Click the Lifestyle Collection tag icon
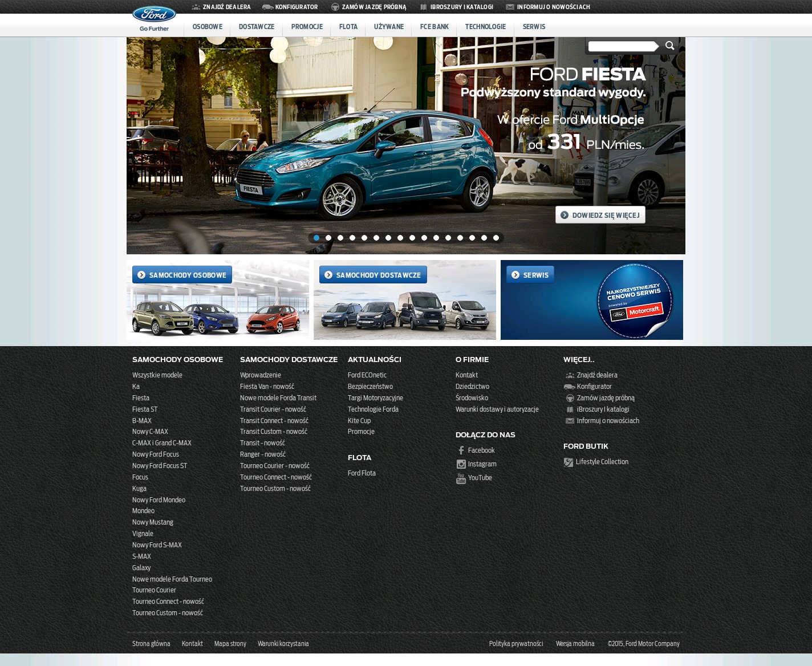812x666 pixels. 569,462
